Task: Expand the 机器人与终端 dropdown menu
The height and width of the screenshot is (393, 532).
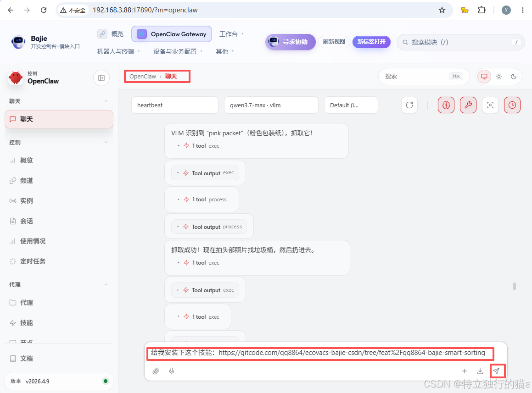Action: point(118,51)
